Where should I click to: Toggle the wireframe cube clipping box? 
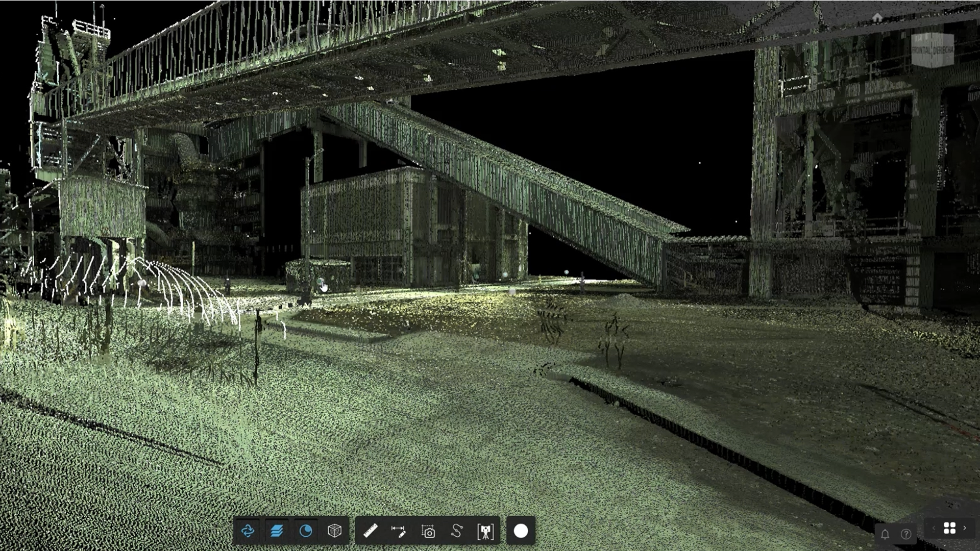pyautogui.click(x=334, y=531)
